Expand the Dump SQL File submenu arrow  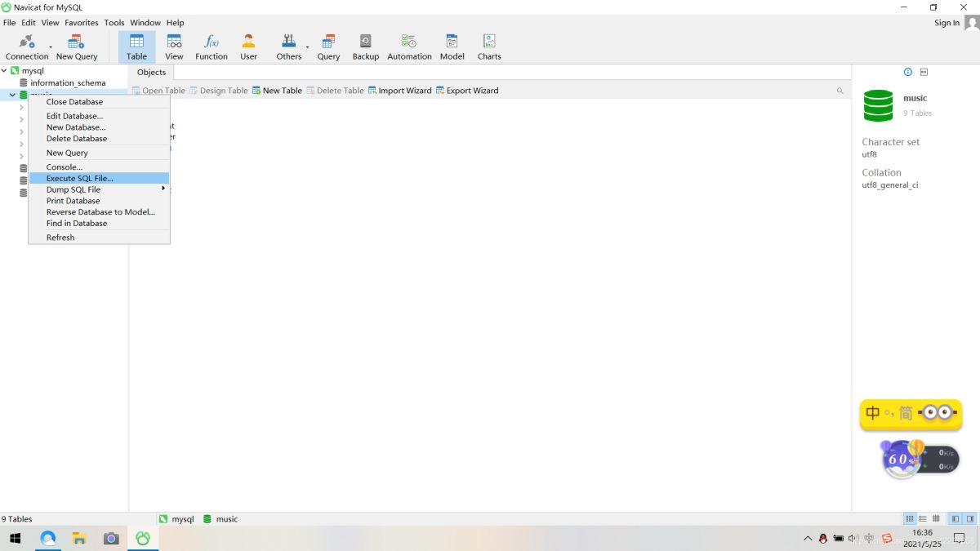pos(163,189)
